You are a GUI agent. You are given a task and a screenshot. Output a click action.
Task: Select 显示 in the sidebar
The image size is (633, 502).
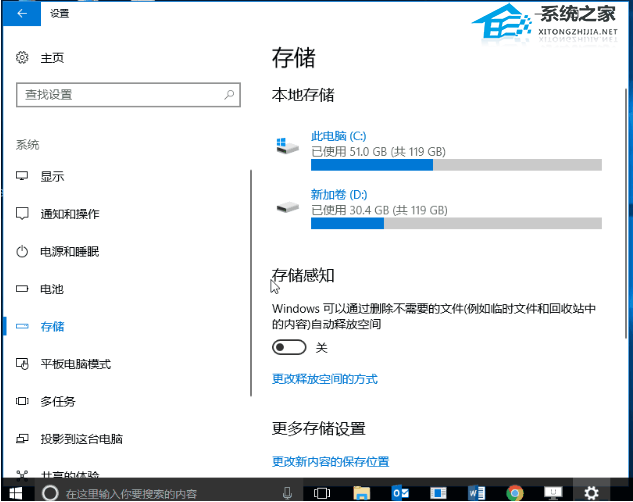[52, 176]
